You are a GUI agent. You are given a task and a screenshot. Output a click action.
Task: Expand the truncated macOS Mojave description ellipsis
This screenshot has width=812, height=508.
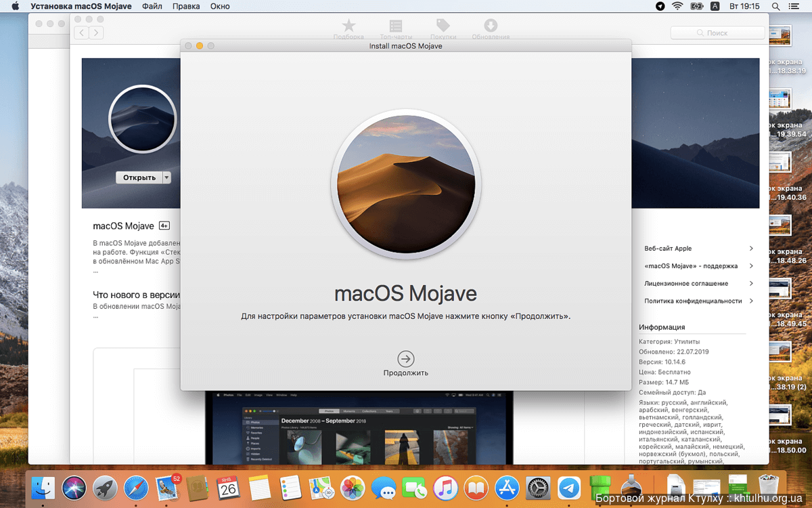(x=95, y=270)
